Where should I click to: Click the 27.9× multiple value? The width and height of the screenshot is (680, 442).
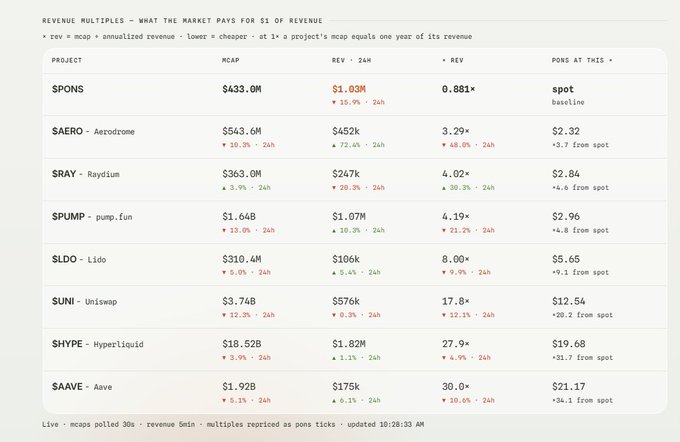(x=456, y=344)
